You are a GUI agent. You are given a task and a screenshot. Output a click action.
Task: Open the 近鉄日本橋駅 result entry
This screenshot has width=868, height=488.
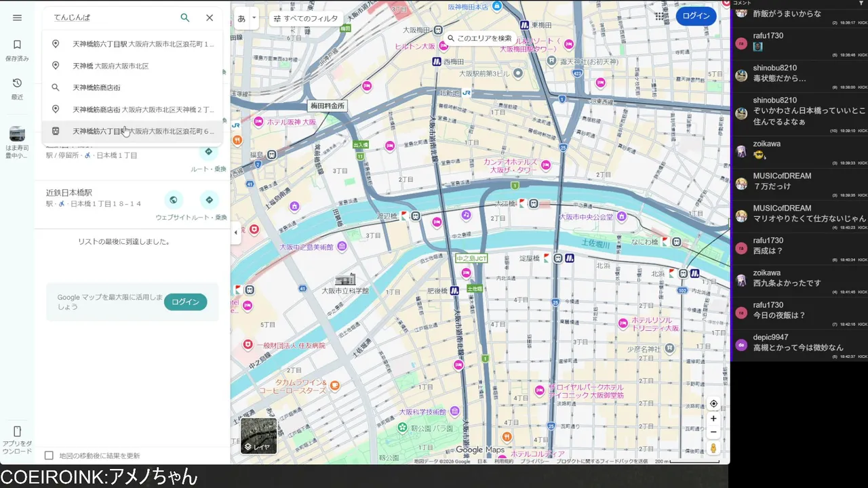(132, 205)
